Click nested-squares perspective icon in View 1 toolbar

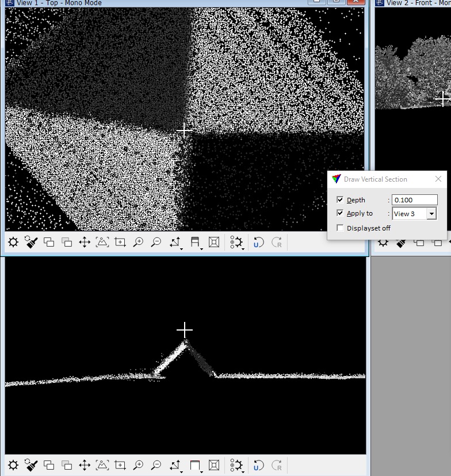pyautogui.click(x=214, y=242)
